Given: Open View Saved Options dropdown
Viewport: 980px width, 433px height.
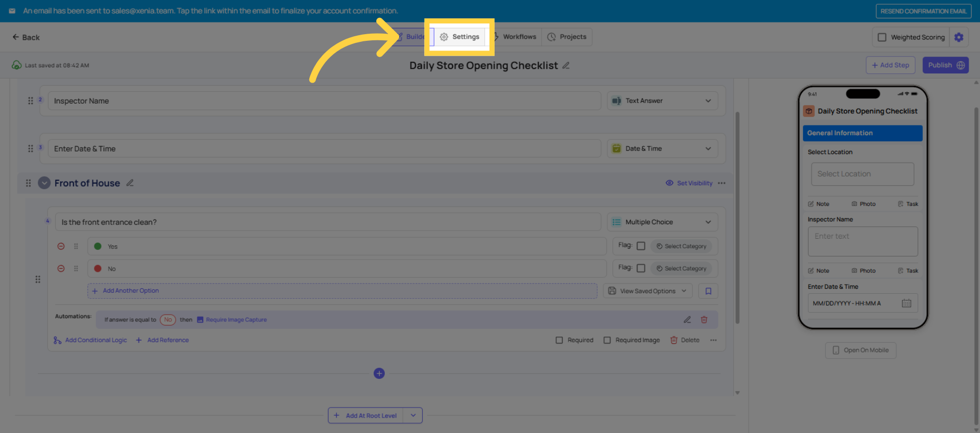Looking at the screenshot, I should click(x=648, y=291).
